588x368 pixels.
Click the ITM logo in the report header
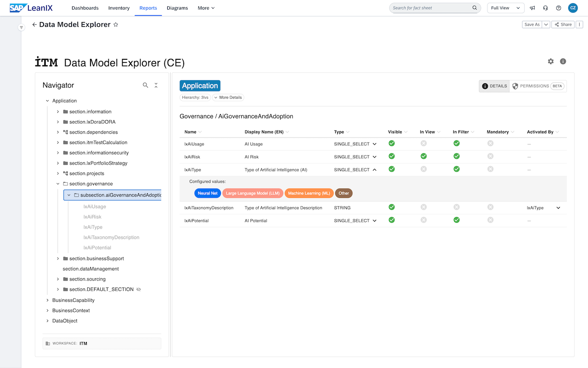[46, 62]
